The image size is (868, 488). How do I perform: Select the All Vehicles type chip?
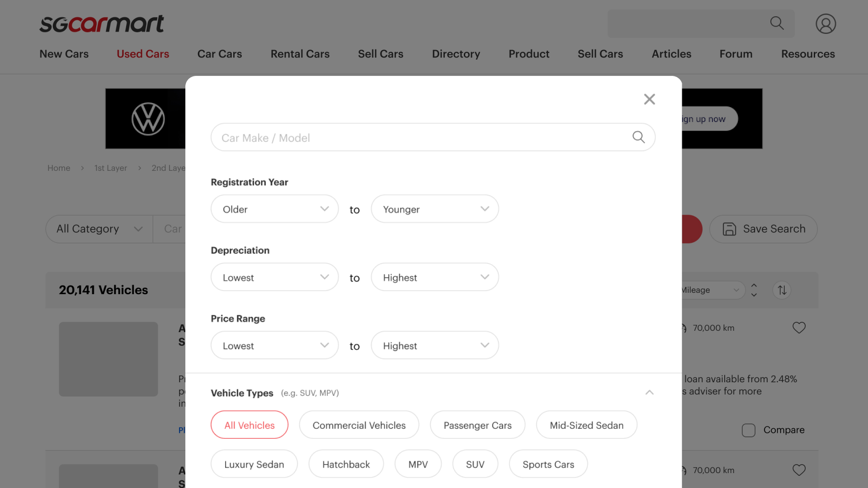point(250,425)
